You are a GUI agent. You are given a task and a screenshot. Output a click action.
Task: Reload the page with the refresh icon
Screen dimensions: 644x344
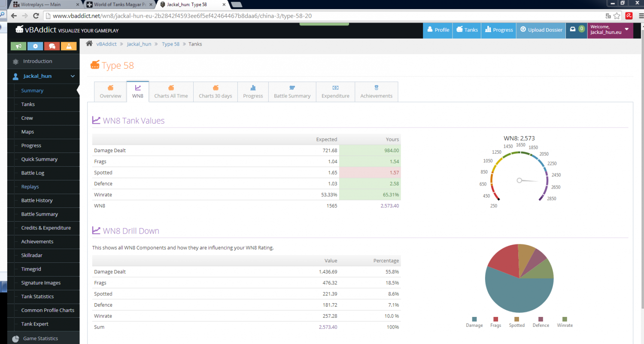[x=36, y=16]
